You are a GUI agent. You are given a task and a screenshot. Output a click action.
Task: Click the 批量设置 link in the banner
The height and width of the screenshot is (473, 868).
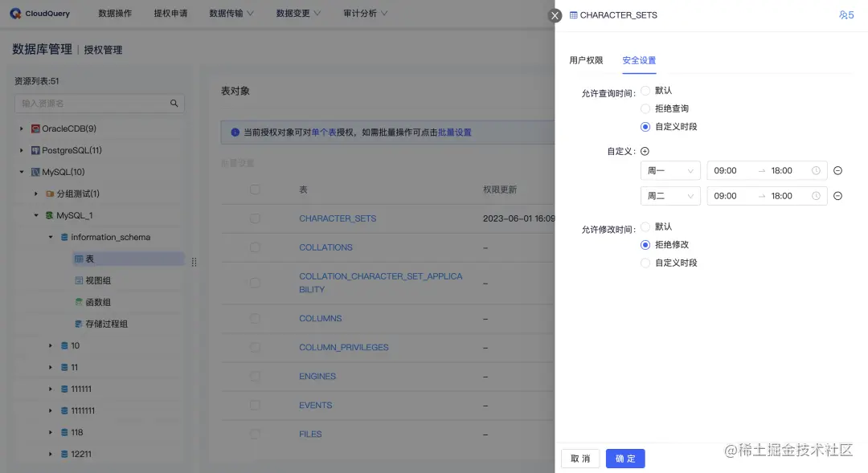pyautogui.click(x=454, y=133)
